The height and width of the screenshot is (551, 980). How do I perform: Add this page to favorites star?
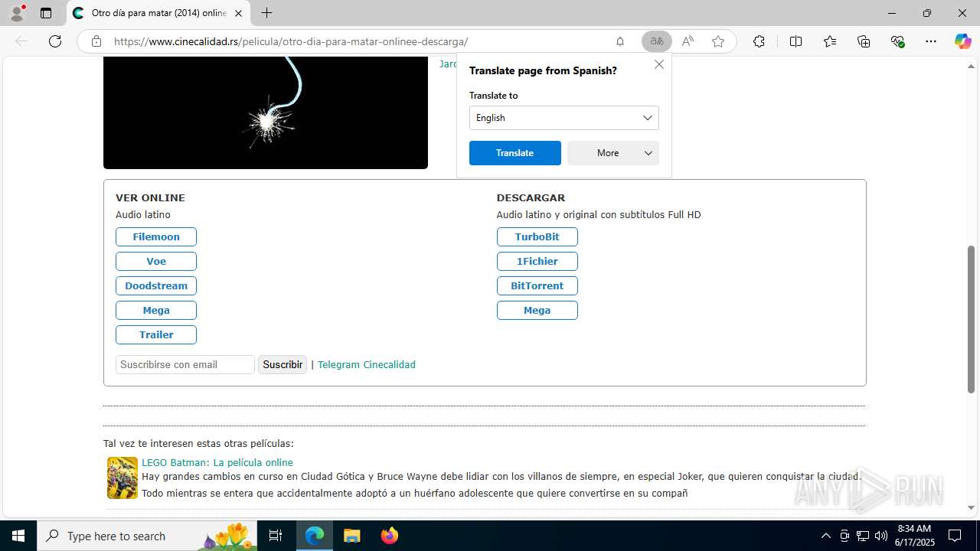click(x=718, y=41)
